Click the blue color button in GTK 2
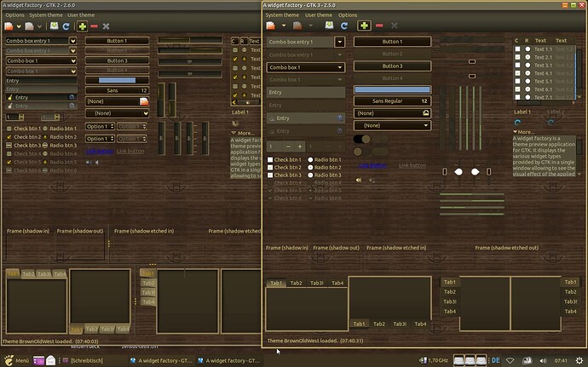 pos(117,80)
